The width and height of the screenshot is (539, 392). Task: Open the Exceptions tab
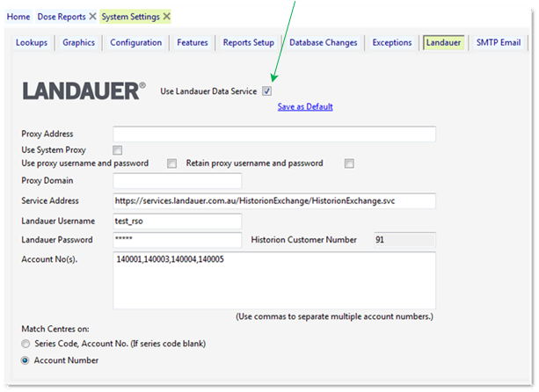click(x=392, y=42)
